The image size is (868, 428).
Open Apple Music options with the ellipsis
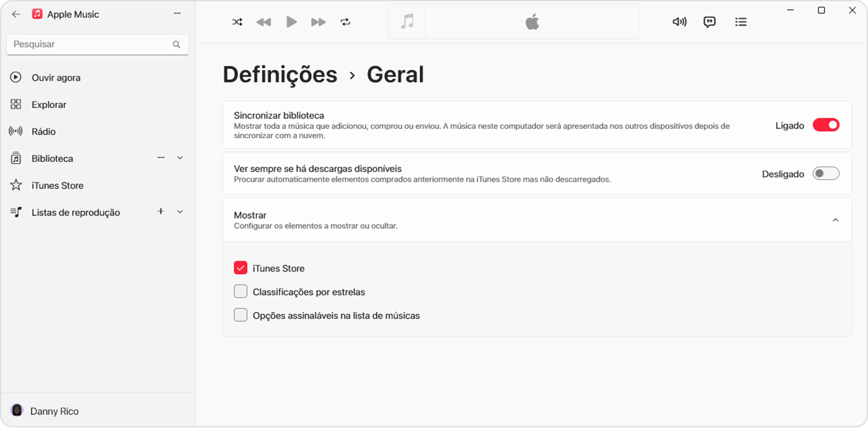(177, 13)
